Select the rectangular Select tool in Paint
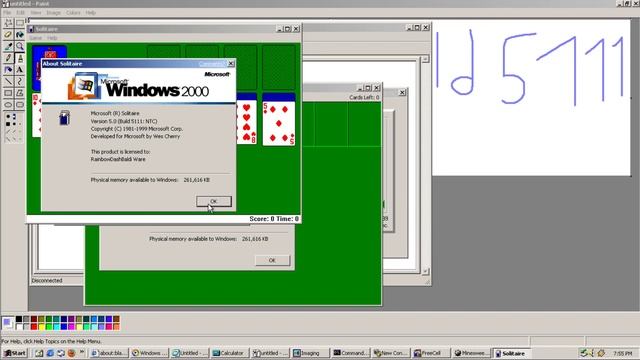This screenshot has height=360, width=640. tap(19, 23)
